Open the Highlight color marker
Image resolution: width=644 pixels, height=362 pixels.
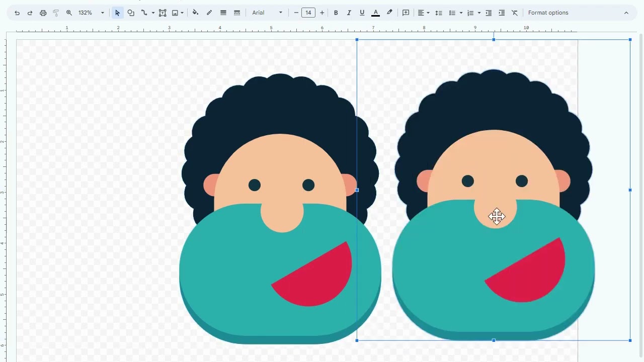pyautogui.click(x=389, y=13)
